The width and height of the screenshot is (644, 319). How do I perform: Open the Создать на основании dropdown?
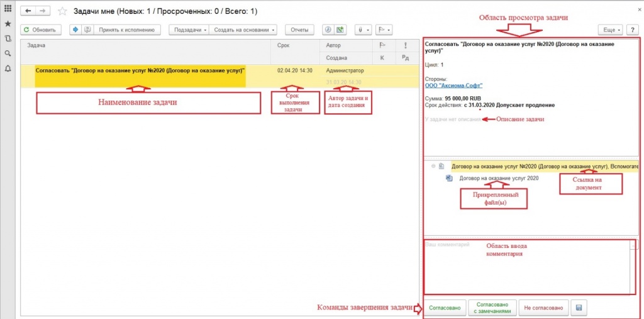(x=243, y=30)
